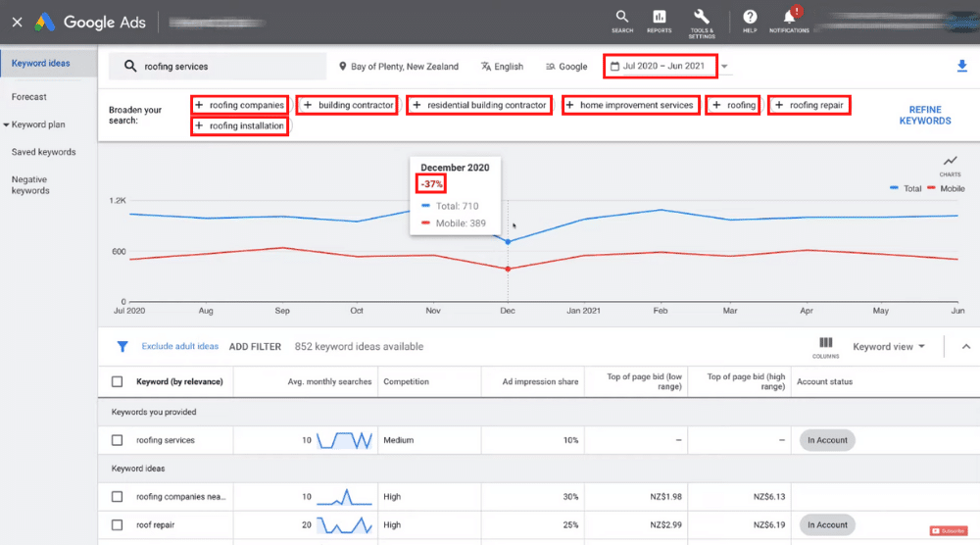This screenshot has height=545, width=980.
Task: Sort by 'Avg. monthly searches' column
Action: (x=329, y=381)
